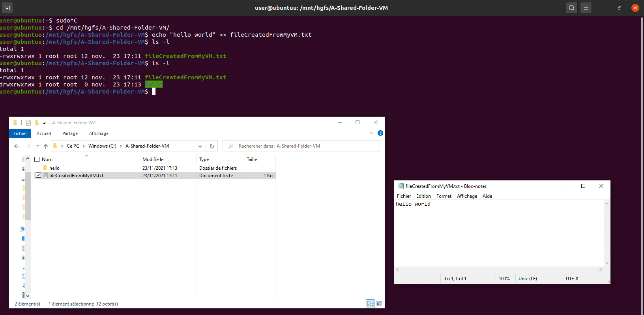Open a new terminal tab
This screenshot has height=315, width=644.
click(7, 8)
